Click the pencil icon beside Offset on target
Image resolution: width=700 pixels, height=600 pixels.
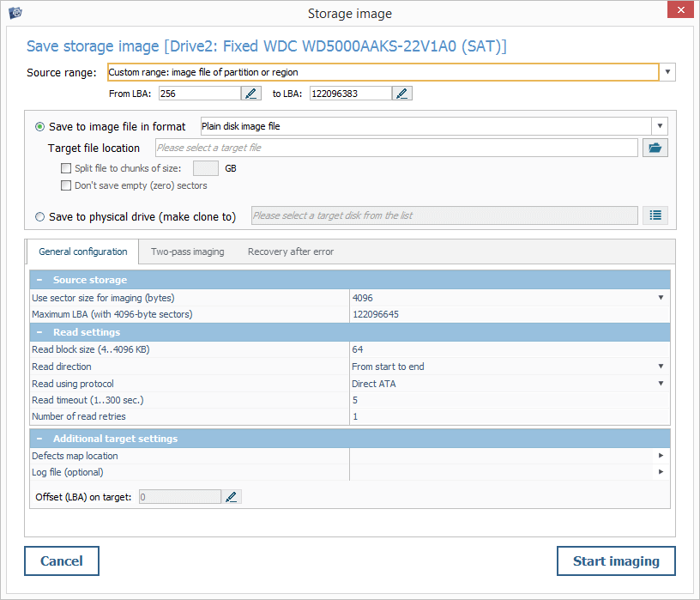click(x=232, y=497)
